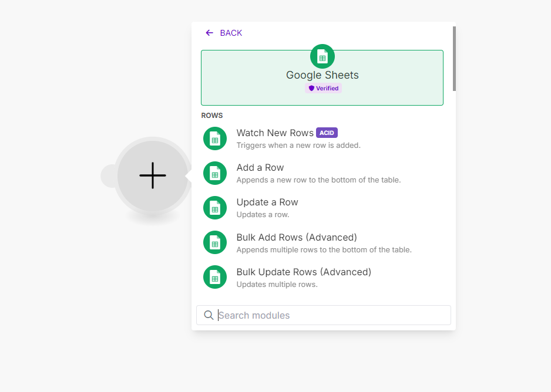Click the Google Sheets header icon
Image resolution: width=551 pixels, height=392 pixels.
tap(322, 56)
